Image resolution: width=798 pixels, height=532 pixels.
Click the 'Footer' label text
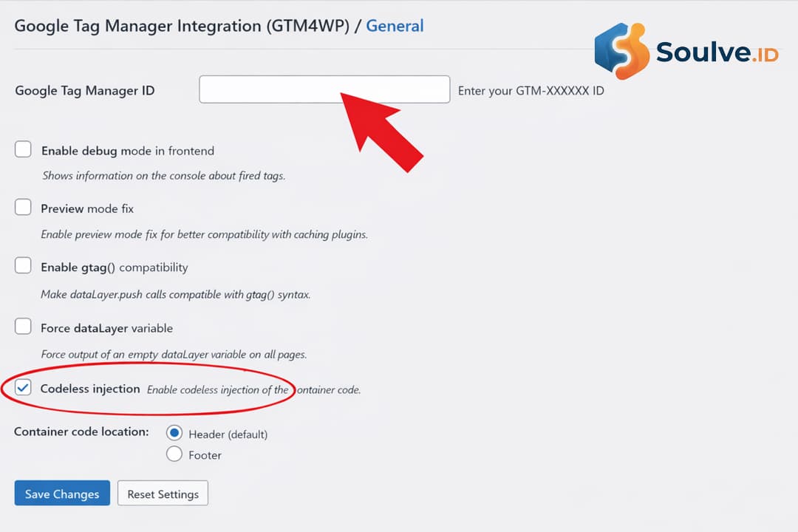pos(205,455)
